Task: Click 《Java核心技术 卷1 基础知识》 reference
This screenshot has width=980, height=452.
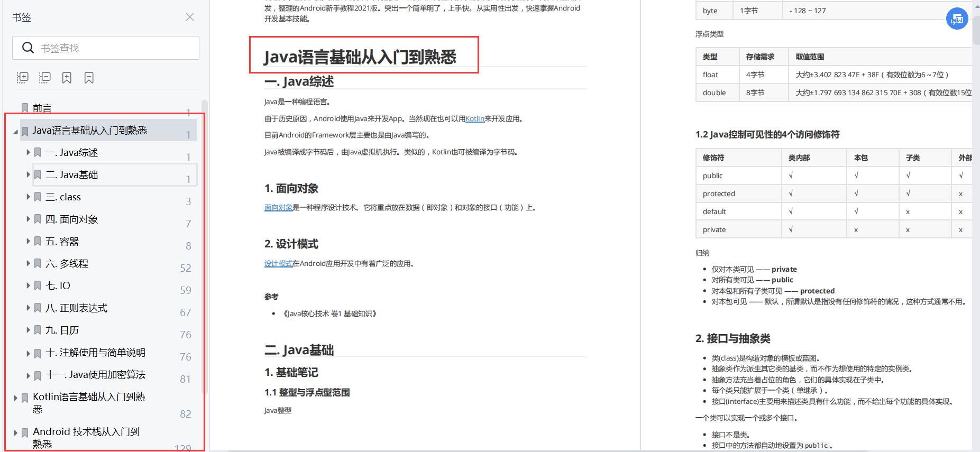Action: click(x=330, y=313)
